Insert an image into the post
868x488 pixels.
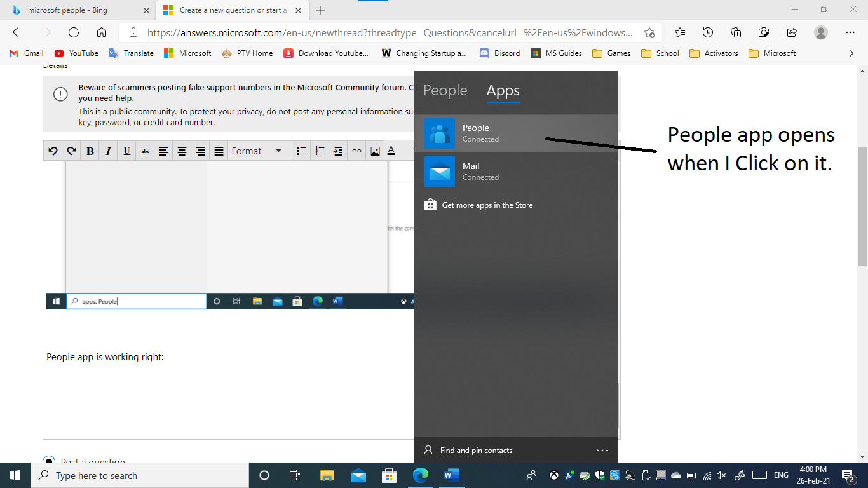click(x=376, y=151)
